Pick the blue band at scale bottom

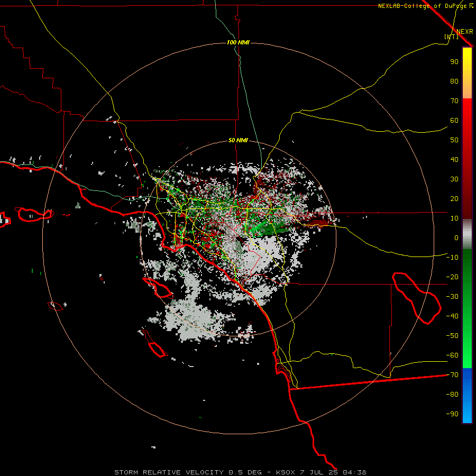pyautogui.click(x=467, y=396)
